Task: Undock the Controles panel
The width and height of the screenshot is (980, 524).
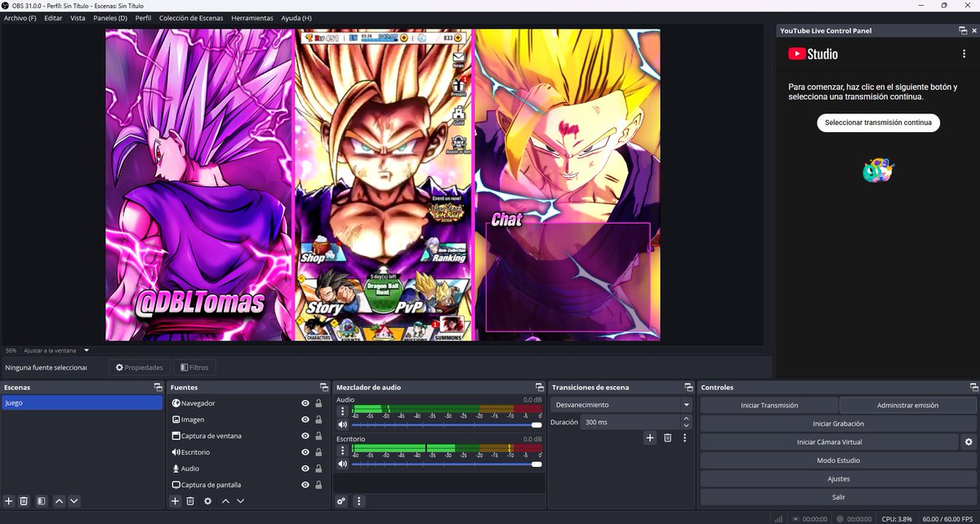Action: [973, 387]
